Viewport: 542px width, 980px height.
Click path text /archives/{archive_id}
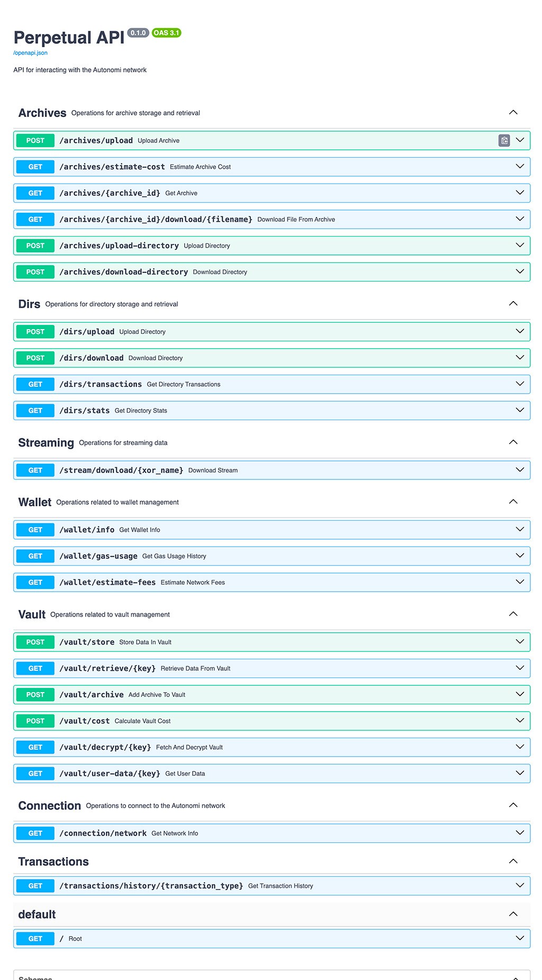110,193
